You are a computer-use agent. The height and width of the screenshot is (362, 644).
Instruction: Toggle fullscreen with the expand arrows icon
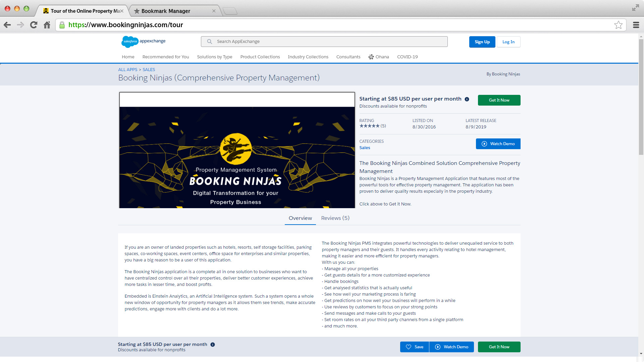635,8
